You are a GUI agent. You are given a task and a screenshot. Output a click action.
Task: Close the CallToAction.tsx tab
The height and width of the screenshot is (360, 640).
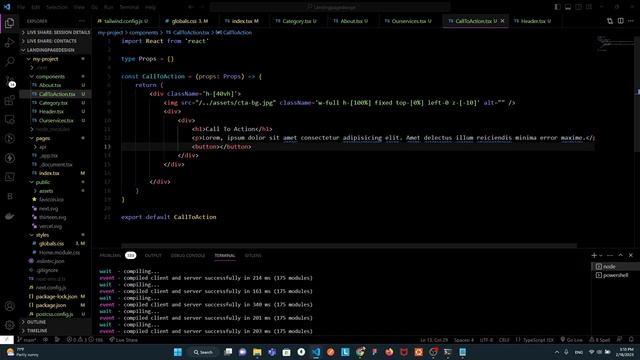coord(502,21)
